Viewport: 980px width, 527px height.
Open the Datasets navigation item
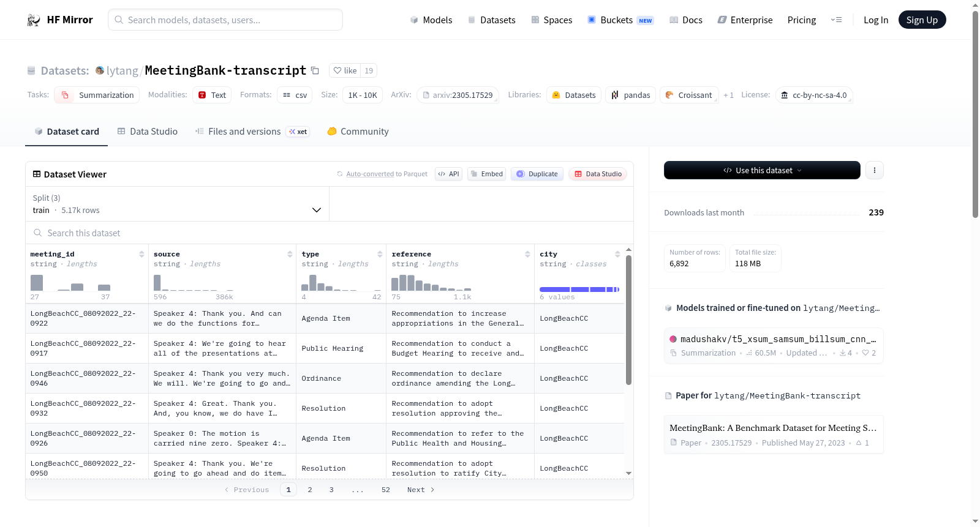[x=491, y=20]
